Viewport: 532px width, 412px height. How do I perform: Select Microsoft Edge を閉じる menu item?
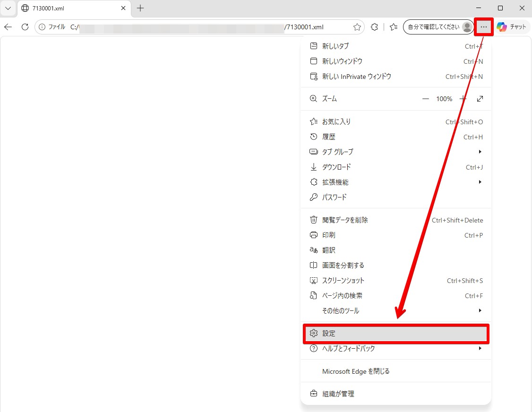click(x=396, y=371)
